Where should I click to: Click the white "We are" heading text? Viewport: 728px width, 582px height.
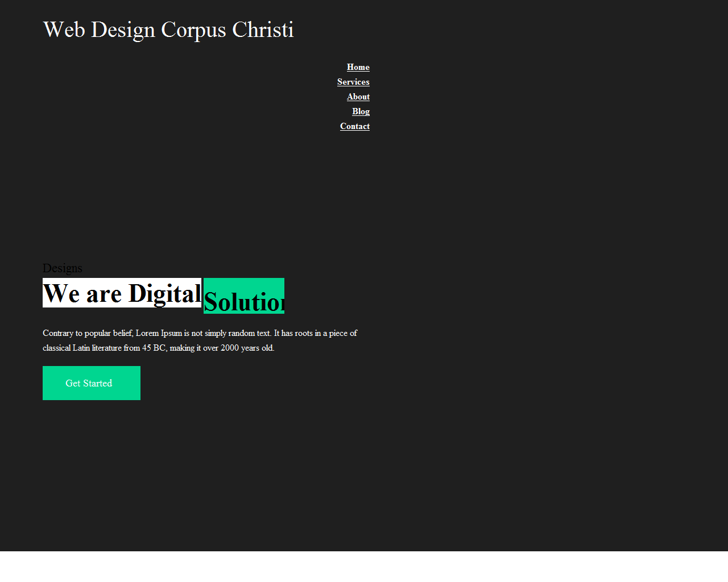(82, 293)
